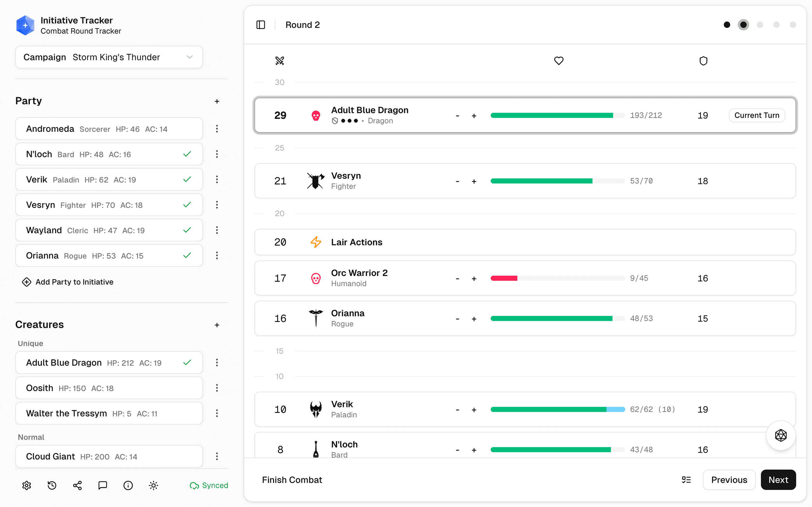Open the chat bubble icon
Screen dimensions: 812x507
coord(102,485)
